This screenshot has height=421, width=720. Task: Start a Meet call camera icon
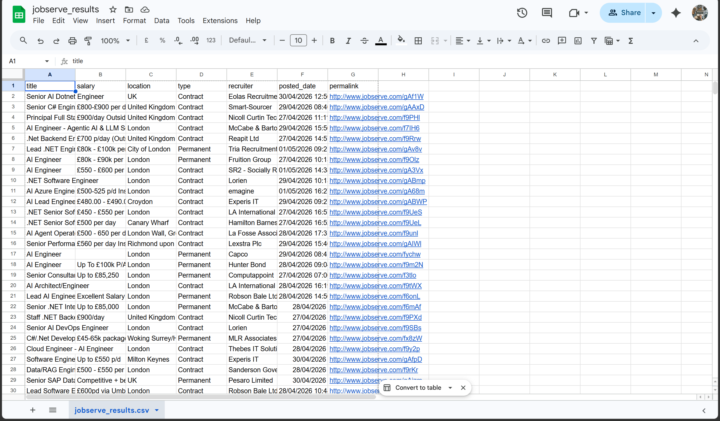tap(574, 13)
